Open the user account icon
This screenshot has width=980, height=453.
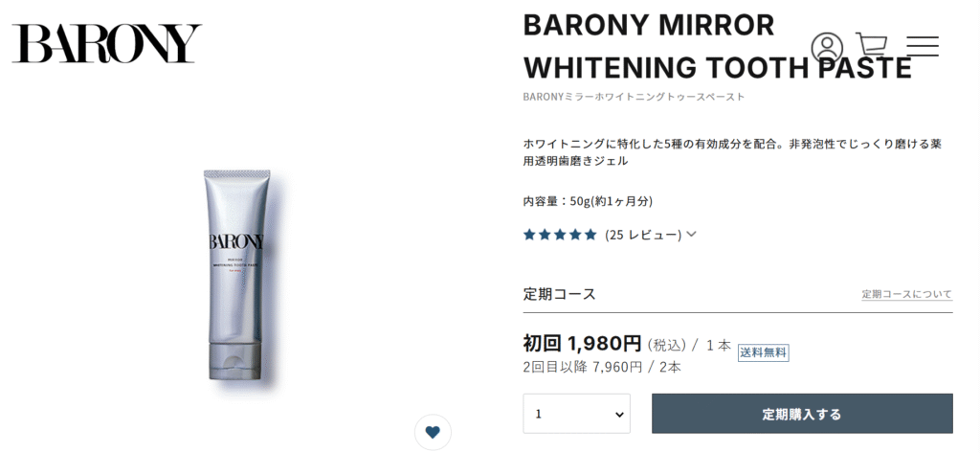827,46
